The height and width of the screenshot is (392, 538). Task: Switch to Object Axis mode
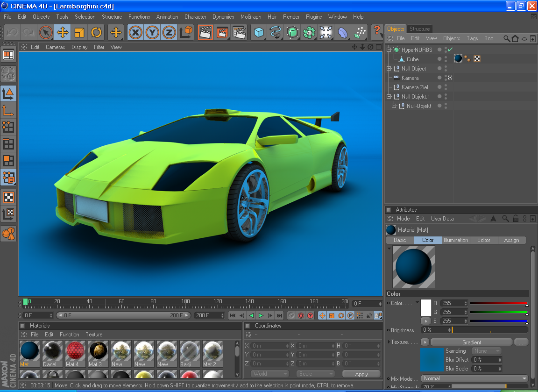pos(8,111)
